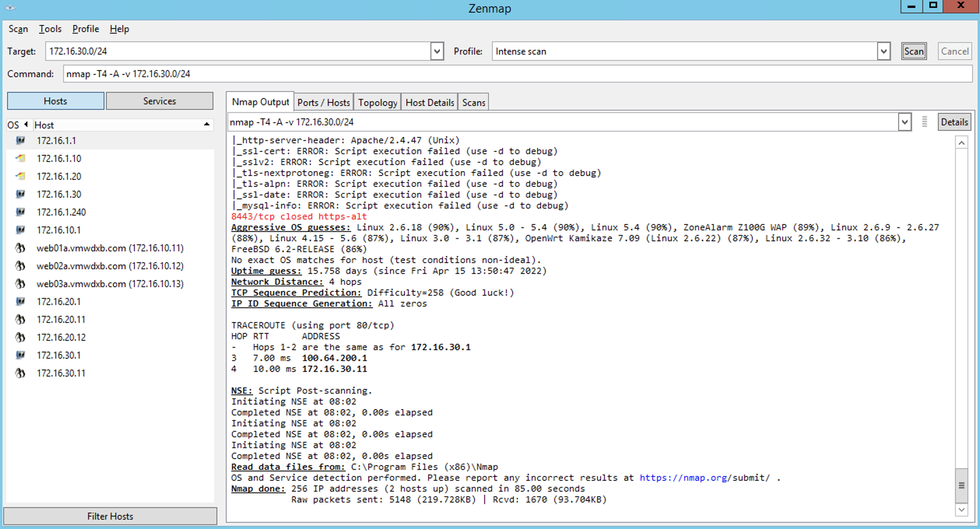Click the OS icon beside host 172.16.20.1
This screenshot has width=980, height=529.
click(x=20, y=301)
